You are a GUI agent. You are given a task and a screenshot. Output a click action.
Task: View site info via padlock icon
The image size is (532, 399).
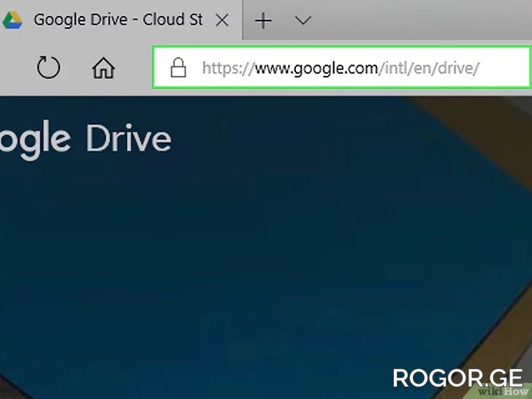pyautogui.click(x=178, y=67)
